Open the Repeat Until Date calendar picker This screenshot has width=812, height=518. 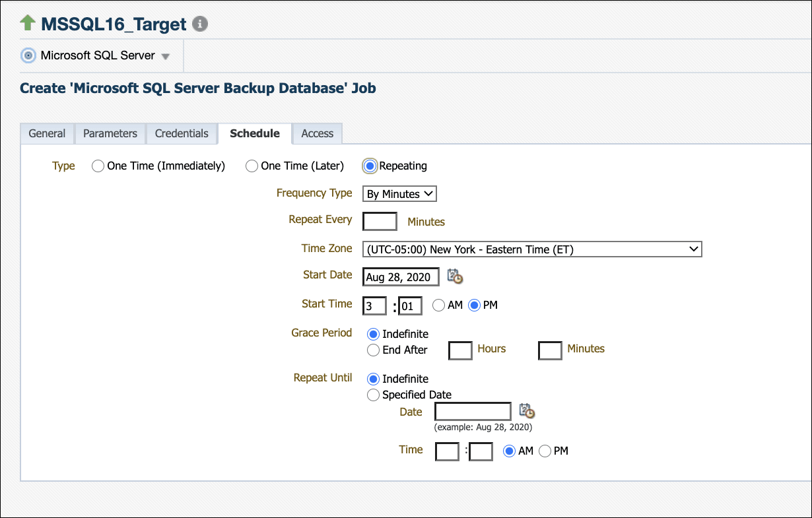[527, 411]
